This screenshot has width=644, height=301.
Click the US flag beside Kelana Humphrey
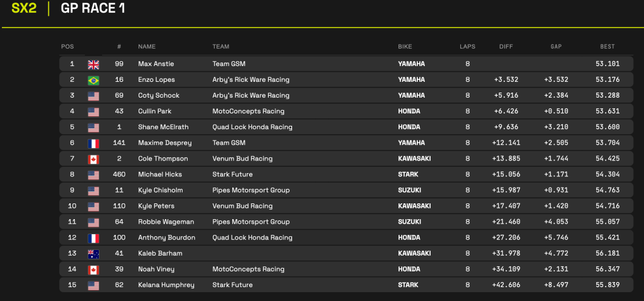(x=93, y=285)
